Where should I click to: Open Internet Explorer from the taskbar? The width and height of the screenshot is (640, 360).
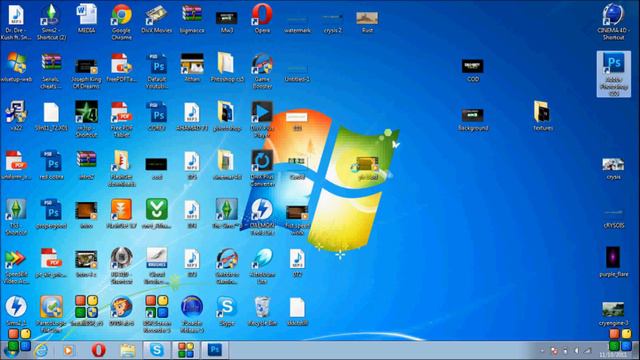tap(41, 350)
